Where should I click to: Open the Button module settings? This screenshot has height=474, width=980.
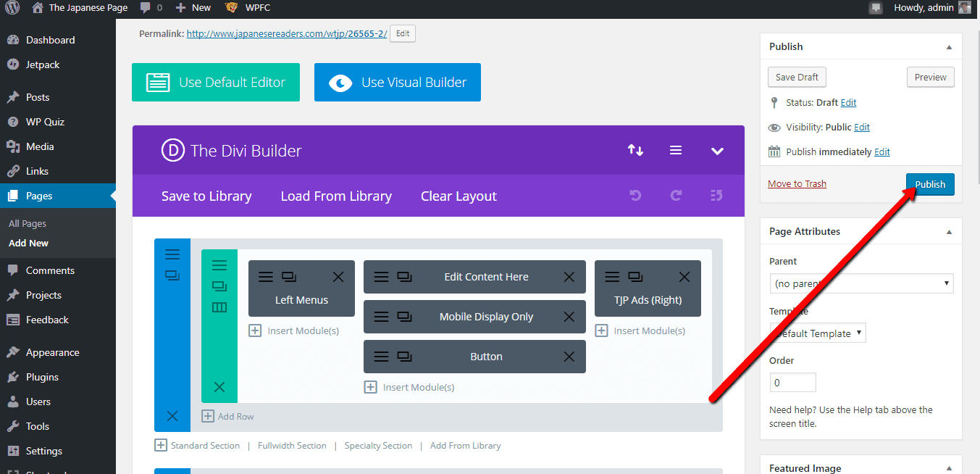(381, 357)
